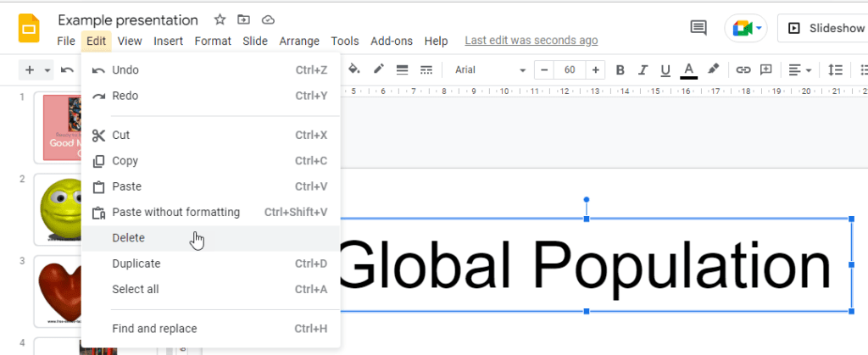Open text color picker
This screenshot has height=355, width=868.
click(x=688, y=70)
